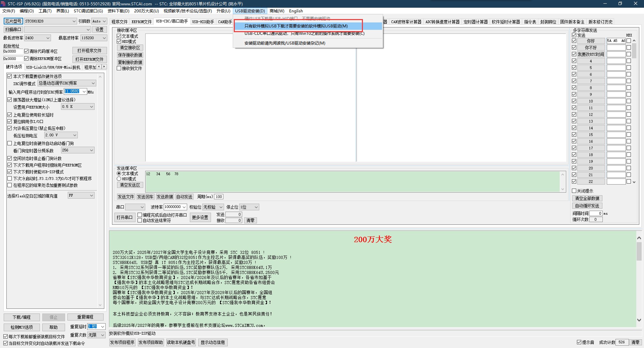Click the 周期(ms) input field showing 100
The image size is (644, 348).
tap(219, 197)
